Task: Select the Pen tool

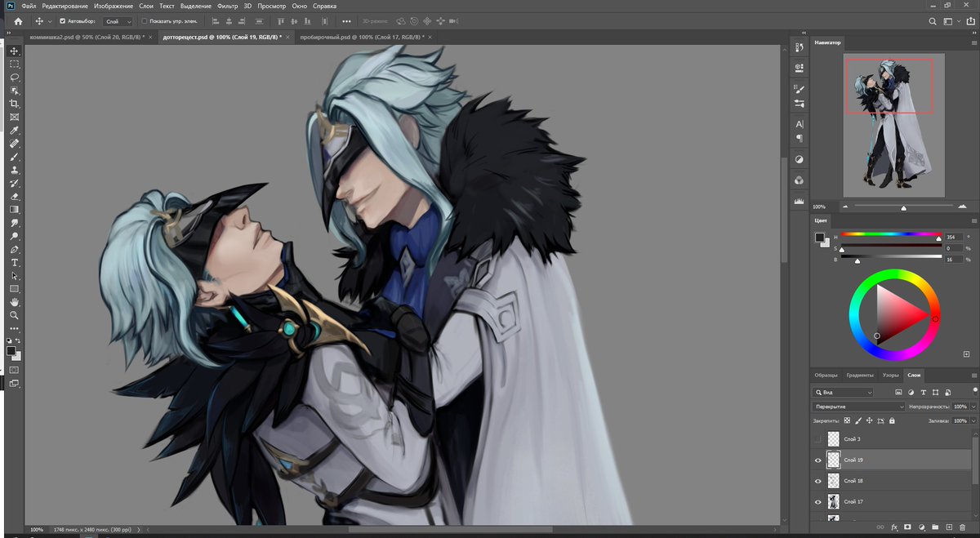Action: (14, 249)
